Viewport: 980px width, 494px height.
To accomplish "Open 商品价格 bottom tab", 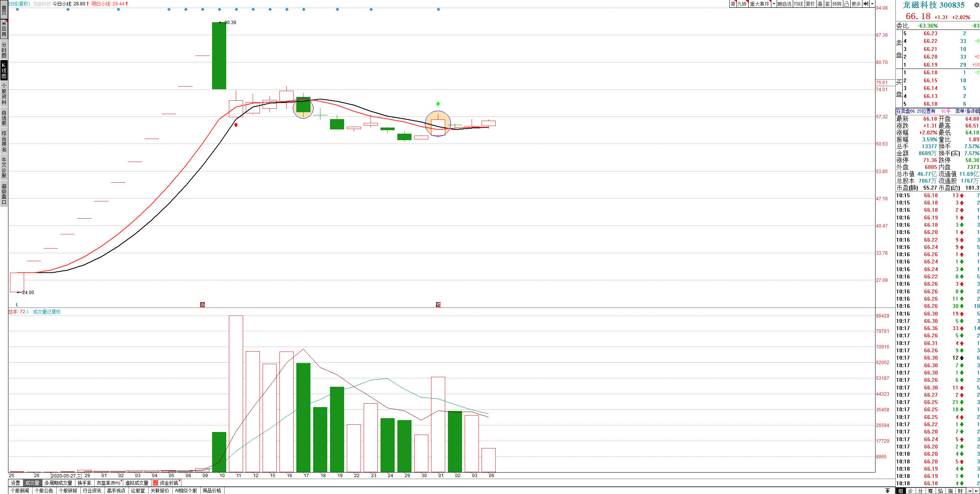I will [x=212, y=491].
